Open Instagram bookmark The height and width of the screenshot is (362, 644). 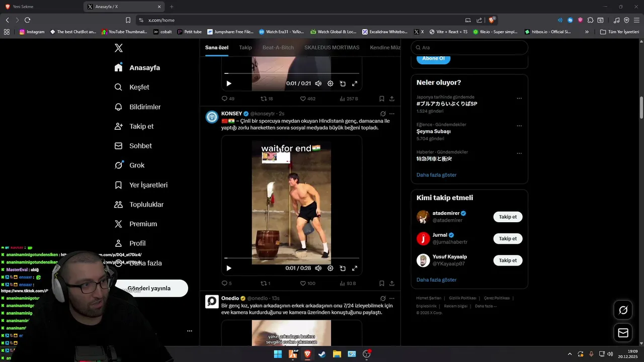(32, 32)
